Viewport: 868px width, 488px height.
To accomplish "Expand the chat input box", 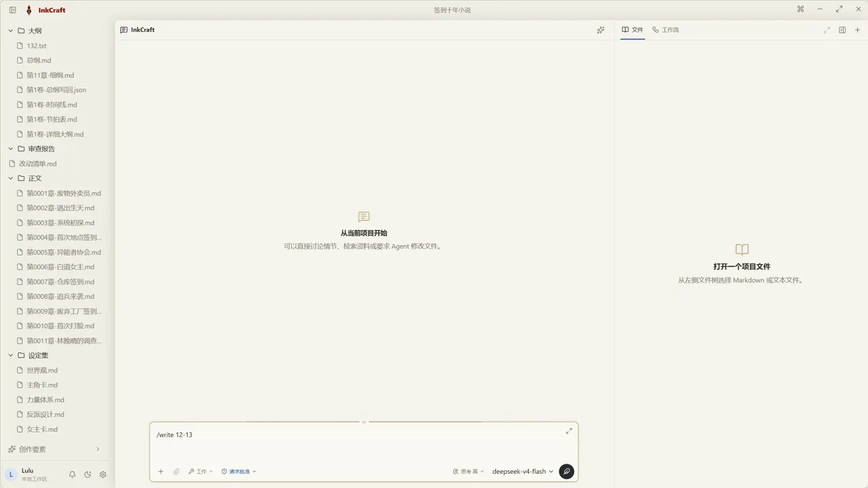I will click(569, 431).
